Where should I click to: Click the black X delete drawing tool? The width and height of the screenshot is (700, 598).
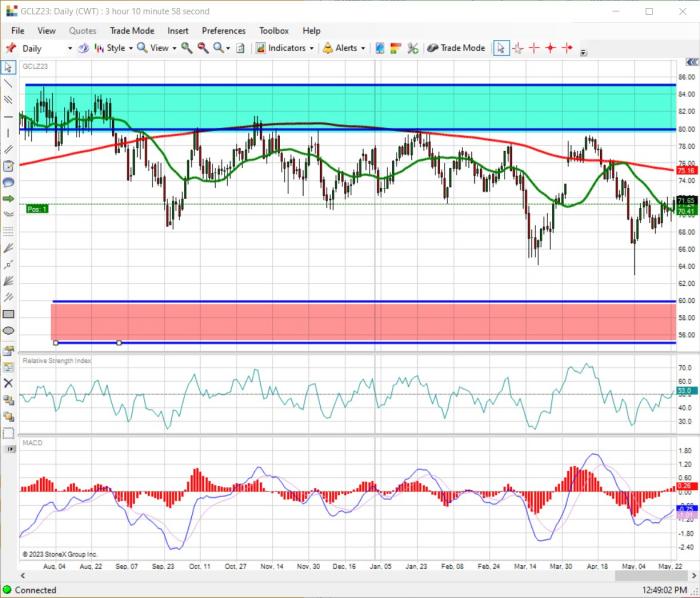coord(8,383)
